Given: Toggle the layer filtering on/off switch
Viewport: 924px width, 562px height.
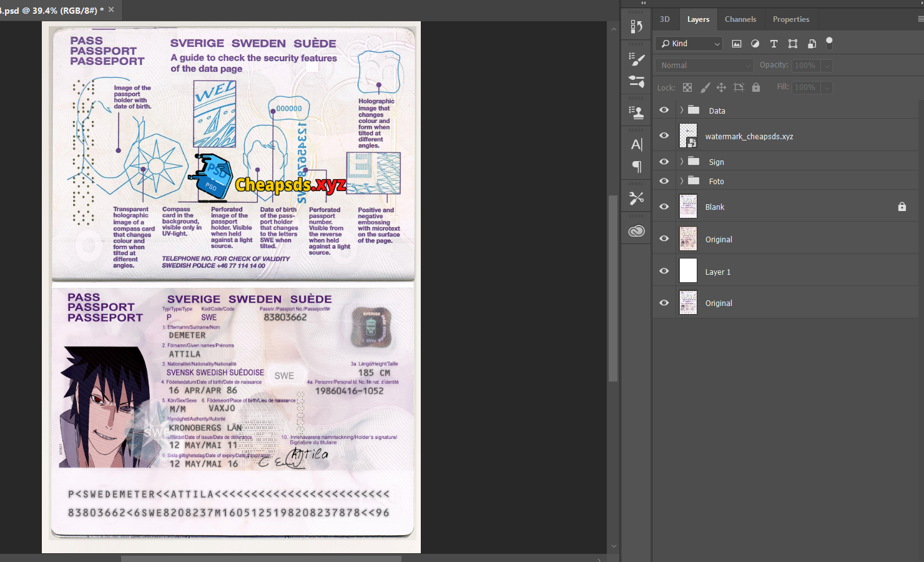Looking at the screenshot, I should pyautogui.click(x=829, y=43).
